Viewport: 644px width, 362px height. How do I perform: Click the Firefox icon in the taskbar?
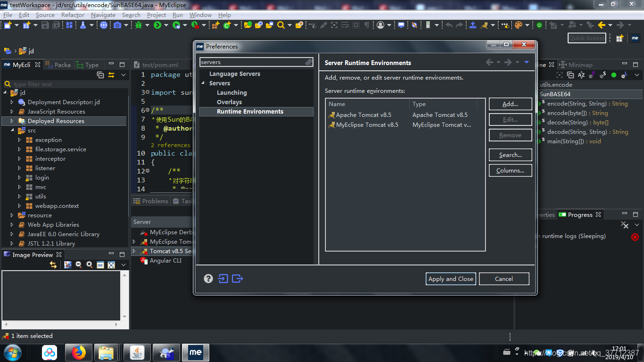79,352
